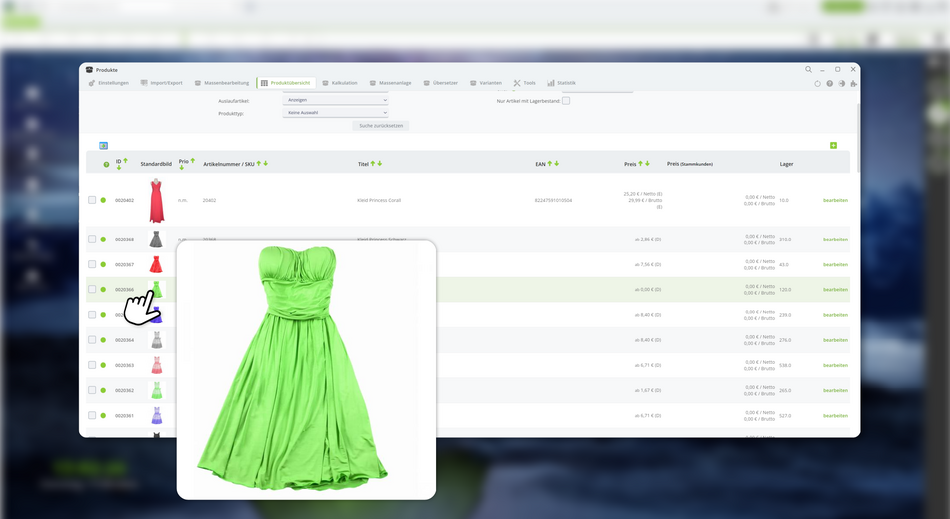Click green status dot of product 0020362
Image resolution: width=950 pixels, height=519 pixels.
click(x=103, y=390)
